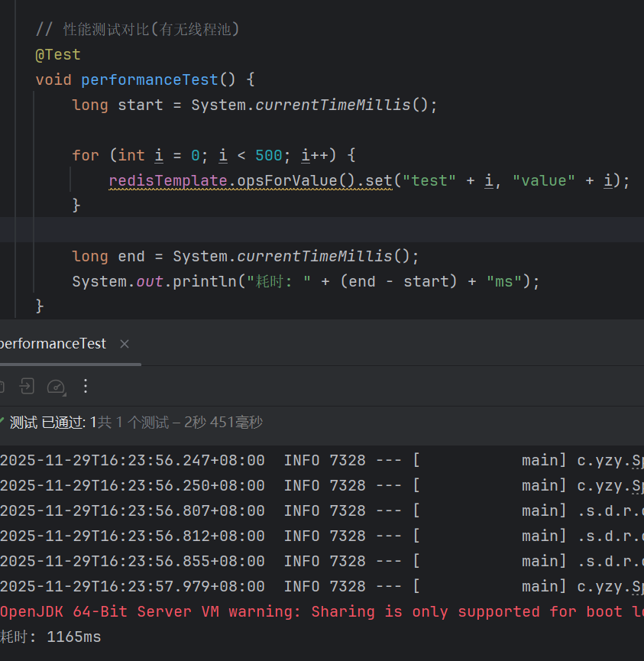Click the log line timestamped 16:23:56.250
Image resolution: width=644 pixels, height=661 pixels.
tap(322, 486)
